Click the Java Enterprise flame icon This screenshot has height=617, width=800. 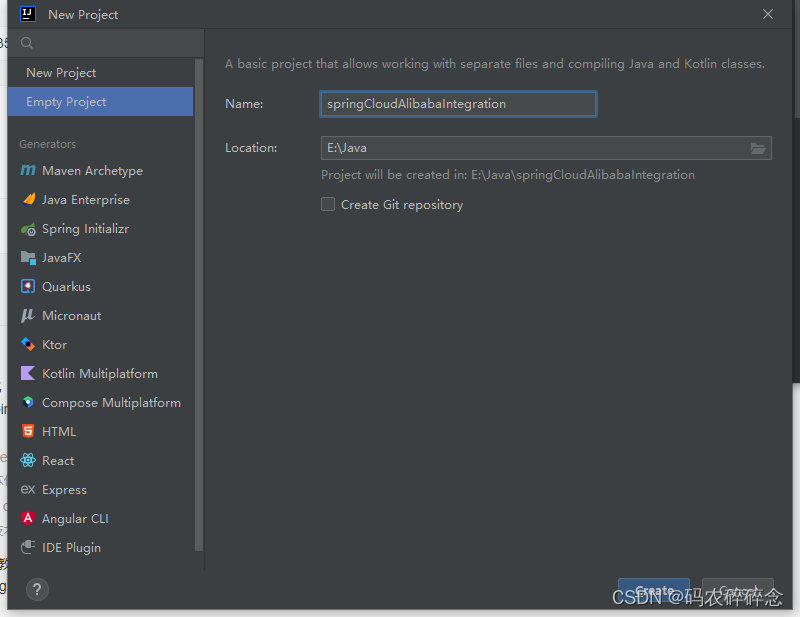[x=29, y=199]
